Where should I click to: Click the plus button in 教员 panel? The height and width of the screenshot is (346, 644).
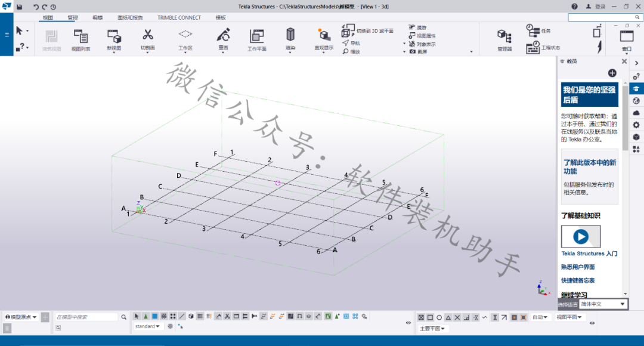612,73
